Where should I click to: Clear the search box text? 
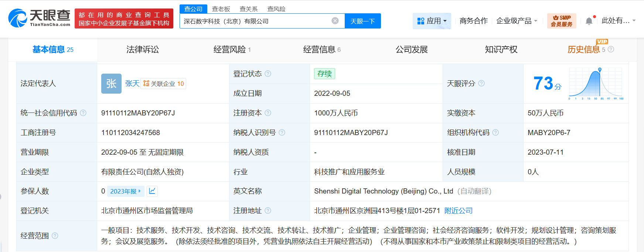(x=335, y=21)
